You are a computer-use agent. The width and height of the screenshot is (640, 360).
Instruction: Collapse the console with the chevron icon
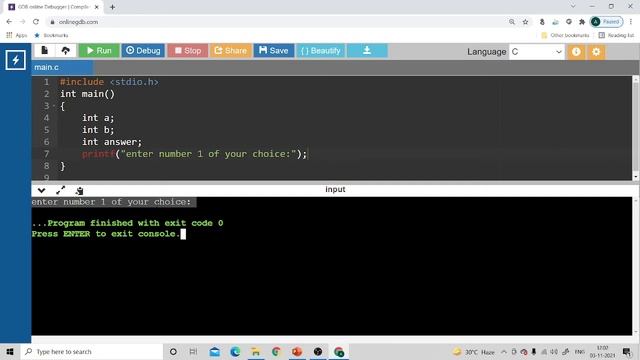tap(41, 191)
